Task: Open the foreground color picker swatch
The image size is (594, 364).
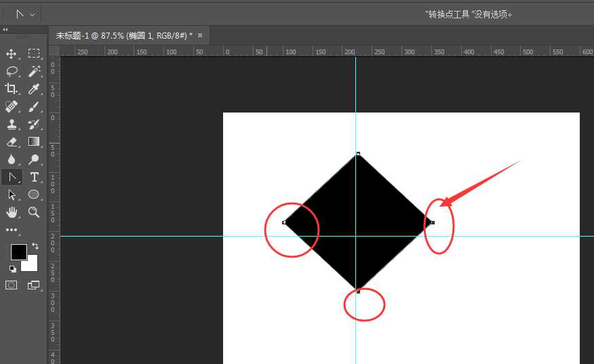Action: click(18, 252)
